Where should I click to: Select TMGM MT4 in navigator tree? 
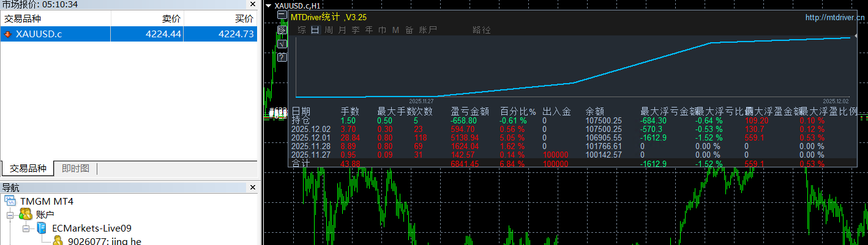click(x=47, y=200)
